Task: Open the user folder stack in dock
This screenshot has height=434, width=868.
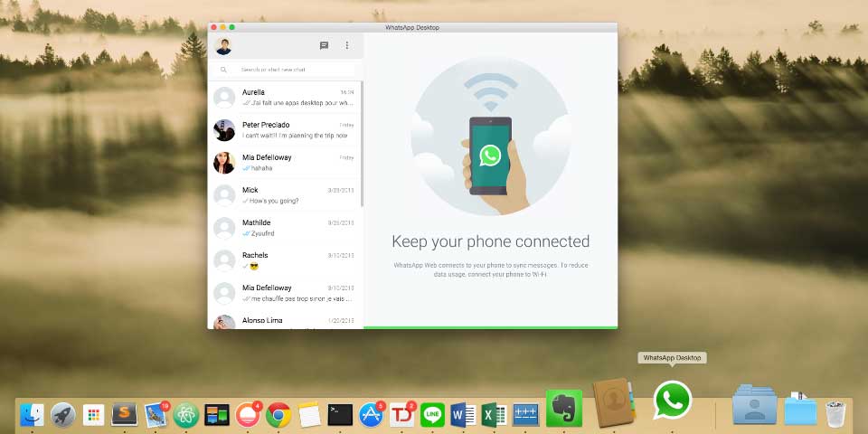Action: 754,405
